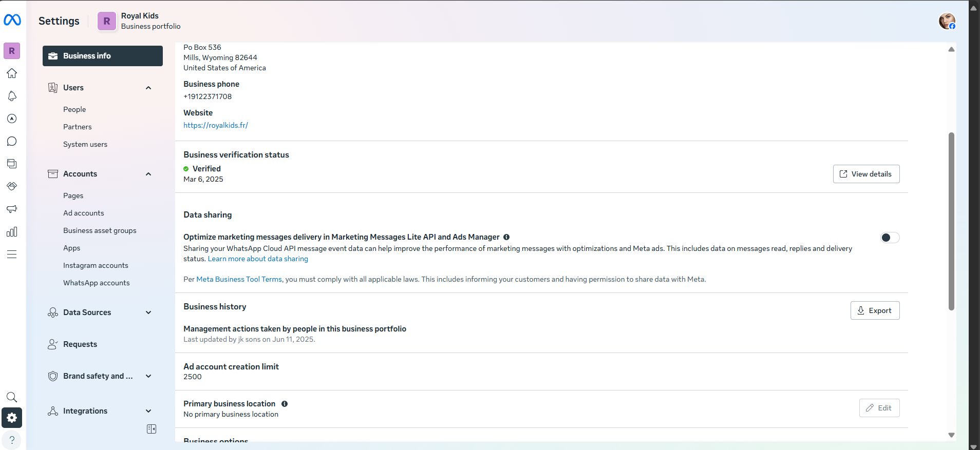Collapse the settings sidebar panel icon
Viewport: 980px width, 450px height.
tap(152, 429)
